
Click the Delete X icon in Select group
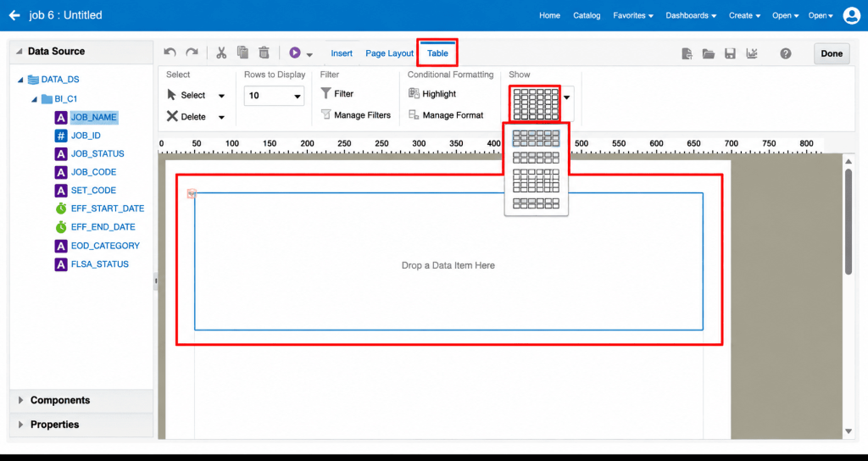tap(172, 116)
